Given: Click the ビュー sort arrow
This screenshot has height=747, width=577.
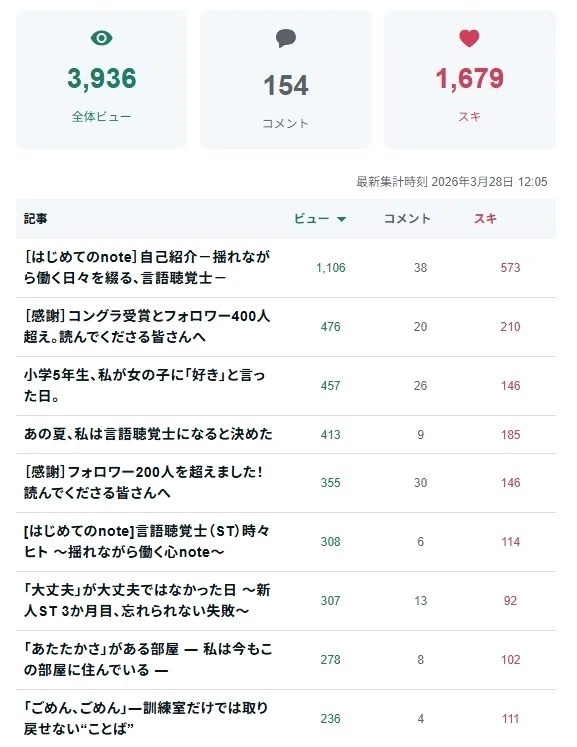Looking at the screenshot, I should click(341, 219).
